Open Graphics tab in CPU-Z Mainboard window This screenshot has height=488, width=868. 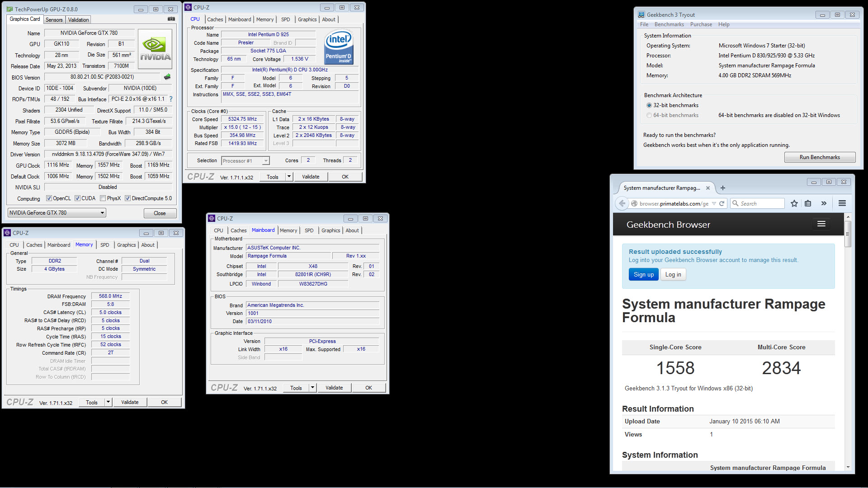pos(331,230)
